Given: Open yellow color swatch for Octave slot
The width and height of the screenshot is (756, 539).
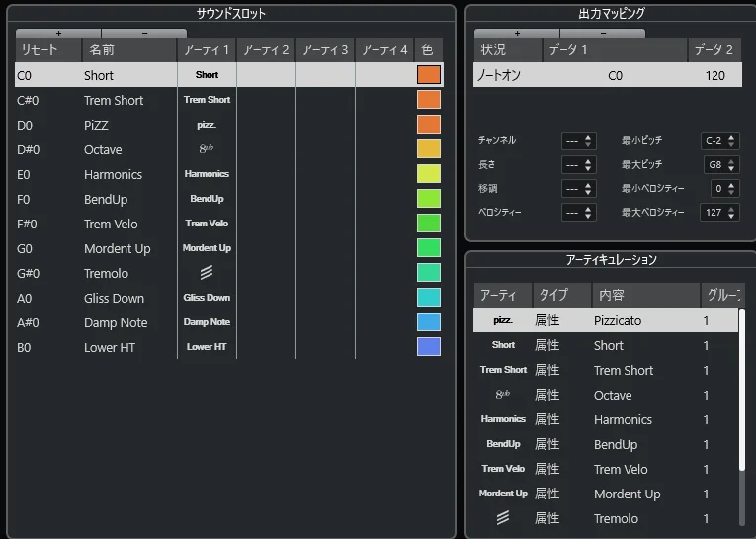Looking at the screenshot, I should pos(429,149).
